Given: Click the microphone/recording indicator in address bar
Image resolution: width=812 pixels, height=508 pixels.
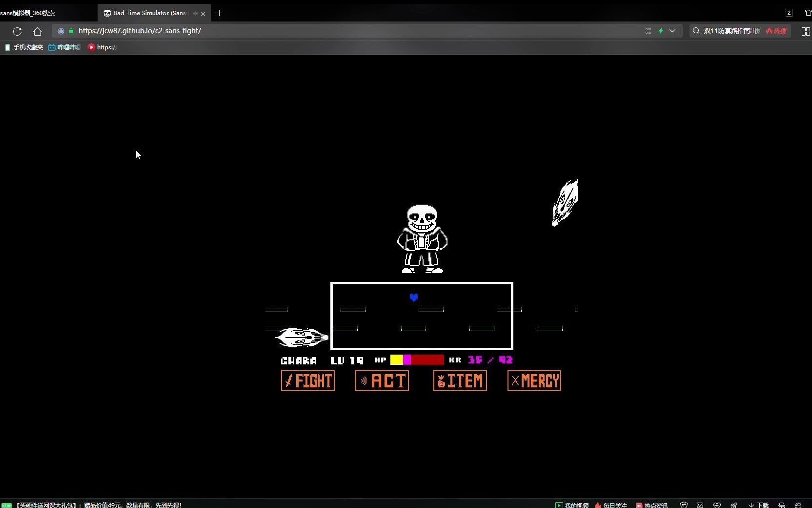Looking at the screenshot, I should tap(61, 31).
